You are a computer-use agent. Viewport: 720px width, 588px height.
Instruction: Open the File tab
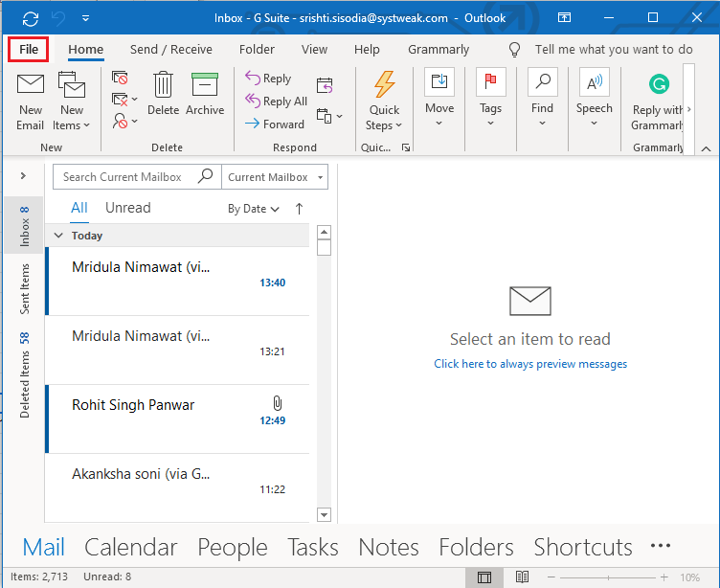tap(29, 49)
